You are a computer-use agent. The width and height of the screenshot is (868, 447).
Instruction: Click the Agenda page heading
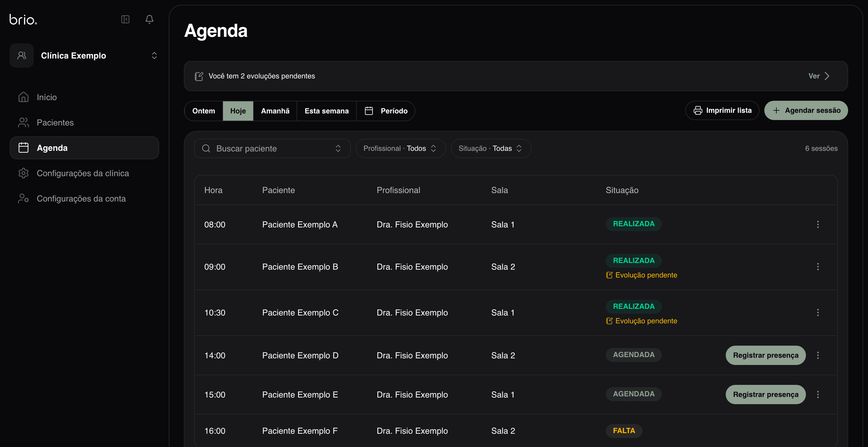click(216, 31)
